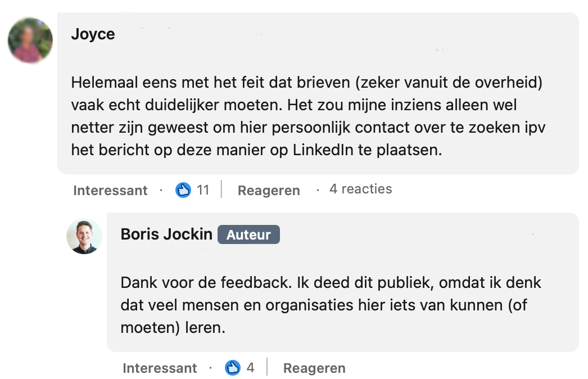Click the name Joyce above the comment
The image size is (588, 379).
(x=93, y=34)
